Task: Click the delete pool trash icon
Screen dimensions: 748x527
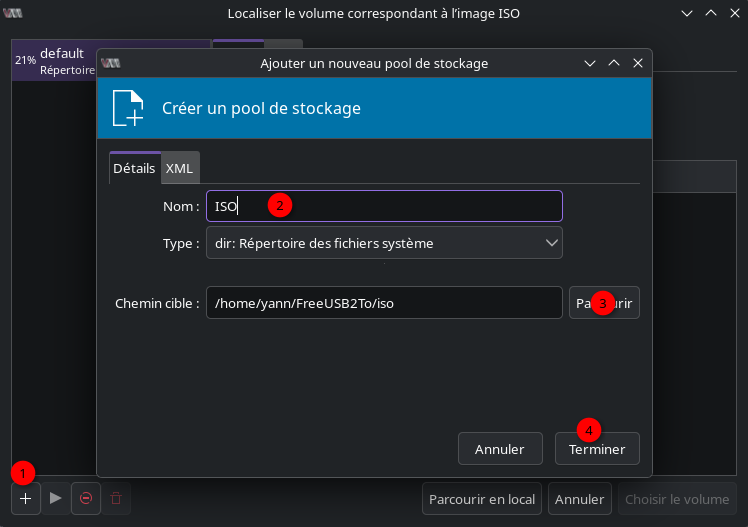Action: 116,498
